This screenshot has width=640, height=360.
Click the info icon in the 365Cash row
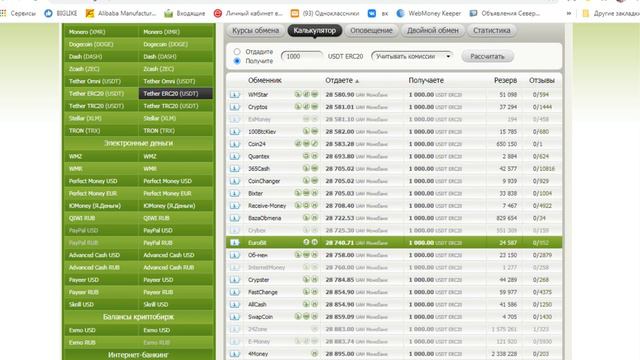pyautogui.click(x=235, y=169)
